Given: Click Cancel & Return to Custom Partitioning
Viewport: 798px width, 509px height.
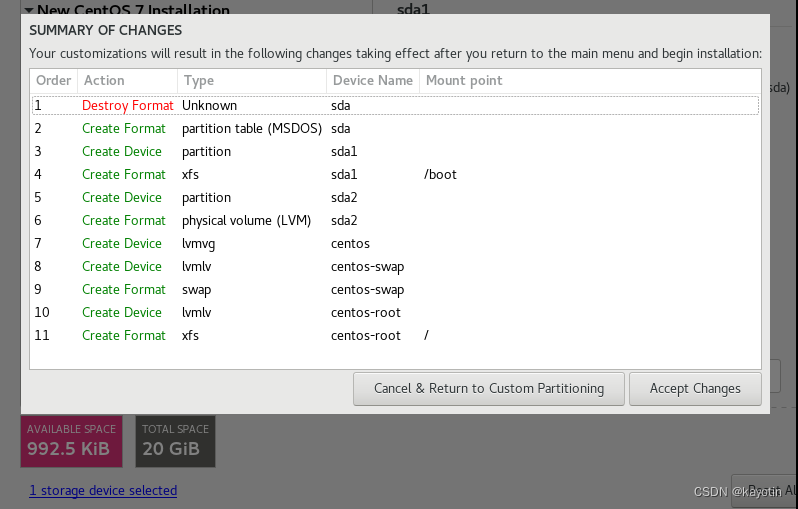Looking at the screenshot, I should (x=489, y=389).
